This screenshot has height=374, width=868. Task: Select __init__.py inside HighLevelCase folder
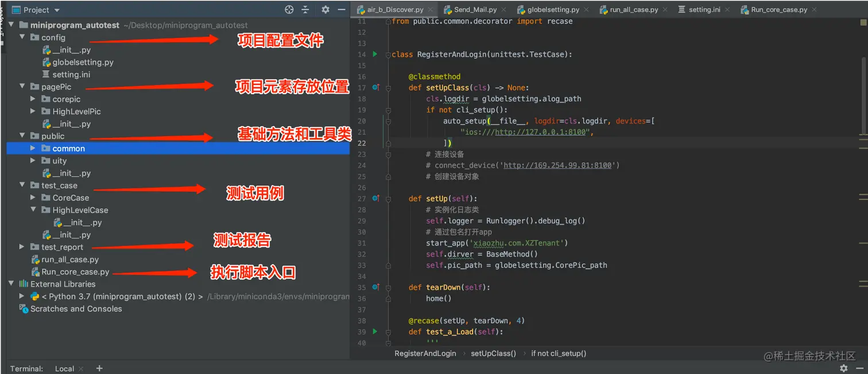(x=82, y=222)
